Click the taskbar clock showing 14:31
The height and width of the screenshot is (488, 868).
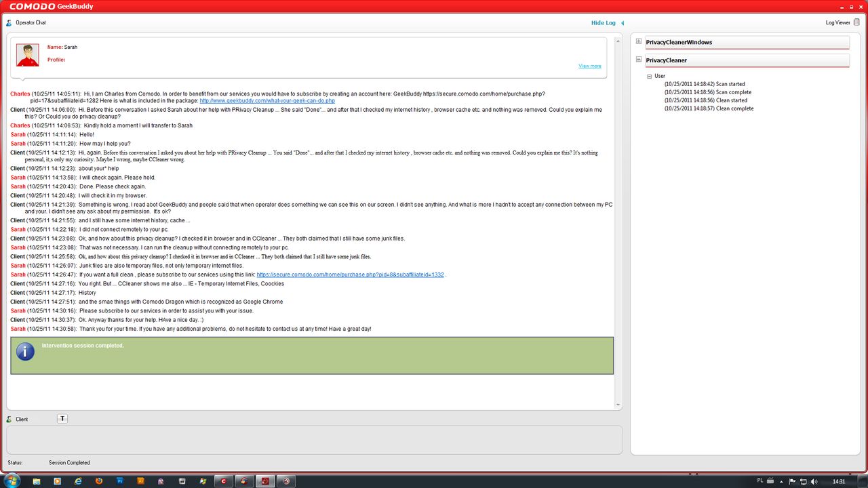point(839,481)
